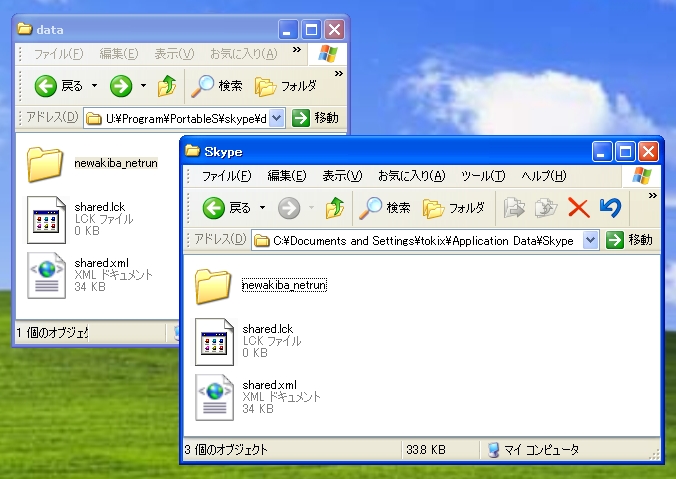The height and width of the screenshot is (479, 676).
Task: Open 表示(V) menu in Skype window
Action: (342, 176)
